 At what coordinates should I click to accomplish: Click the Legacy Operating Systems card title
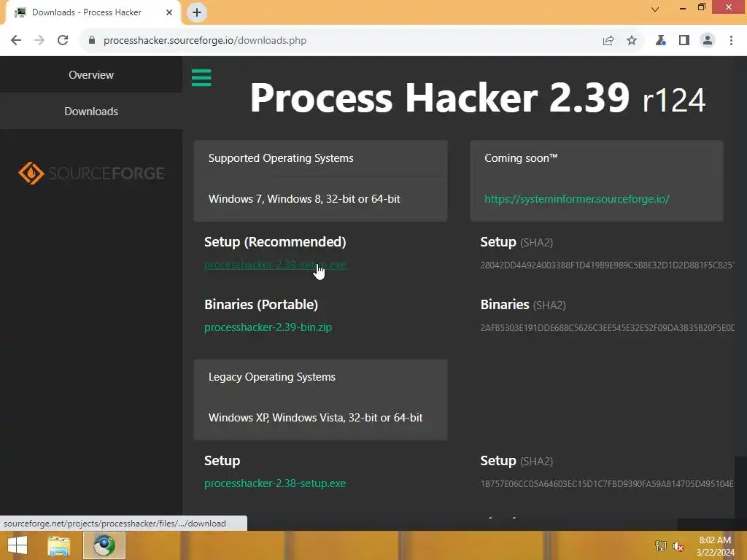(272, 377)
